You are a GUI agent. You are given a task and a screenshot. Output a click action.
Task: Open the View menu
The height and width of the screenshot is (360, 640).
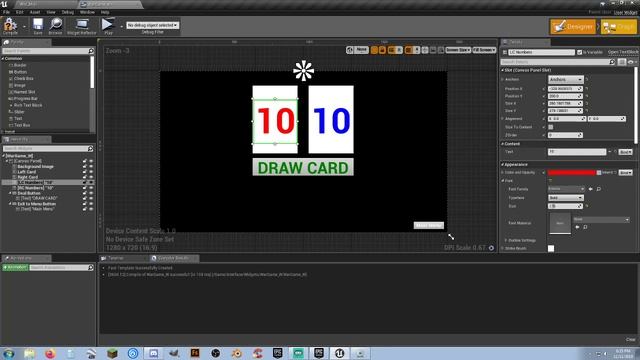pos(51,12)
